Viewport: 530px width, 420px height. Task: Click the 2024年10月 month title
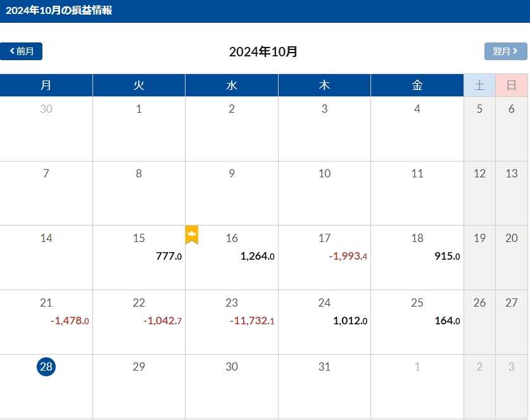(263, 52)
